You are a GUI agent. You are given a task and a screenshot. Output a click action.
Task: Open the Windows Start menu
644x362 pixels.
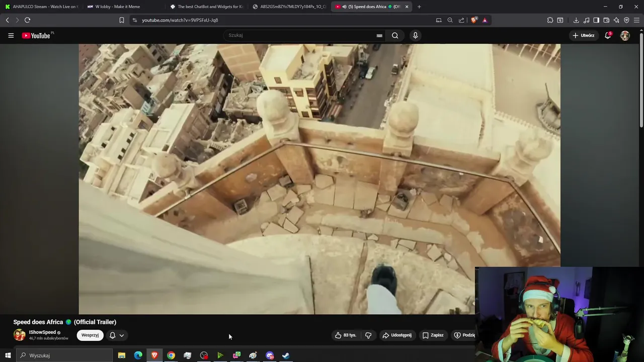coord(8,355)
